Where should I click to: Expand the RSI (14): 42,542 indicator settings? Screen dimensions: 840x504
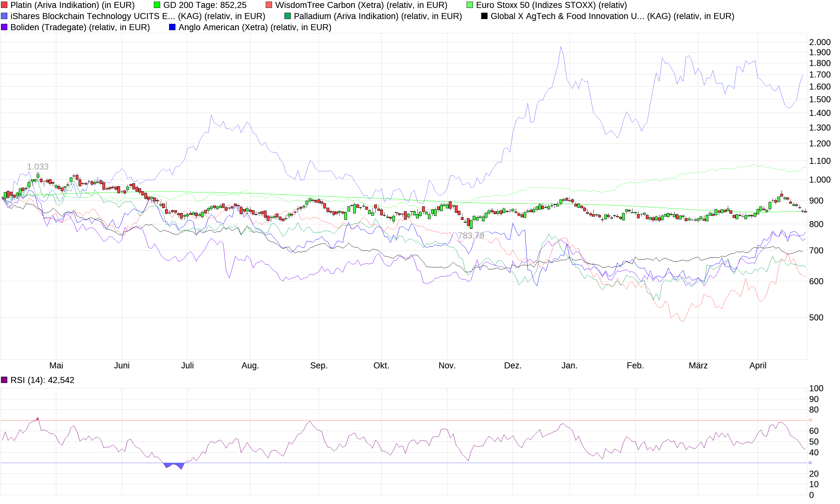coord(43,380)
